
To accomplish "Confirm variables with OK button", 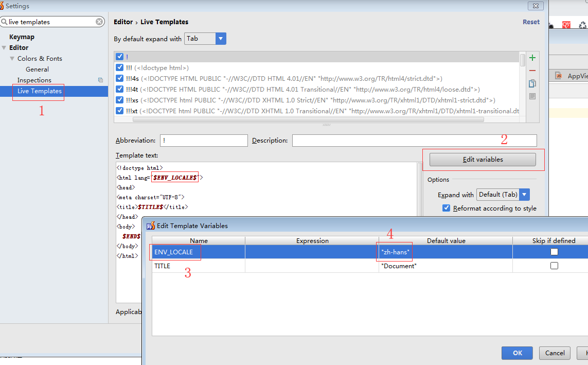I will point(517,353).
